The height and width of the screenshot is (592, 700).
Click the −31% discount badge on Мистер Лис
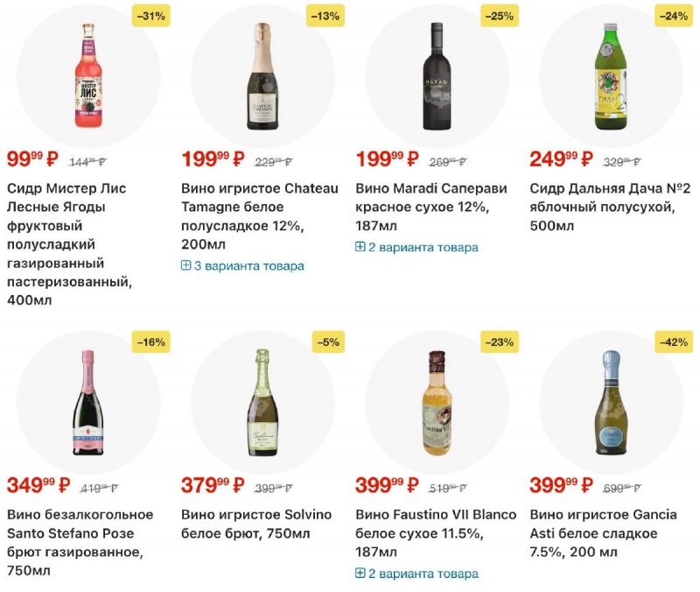pyautogui.click(x=150, y=15)
